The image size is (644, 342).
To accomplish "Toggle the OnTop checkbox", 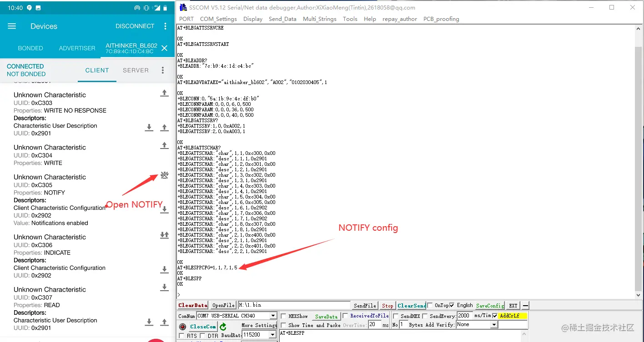I will (x=430, y=306).
